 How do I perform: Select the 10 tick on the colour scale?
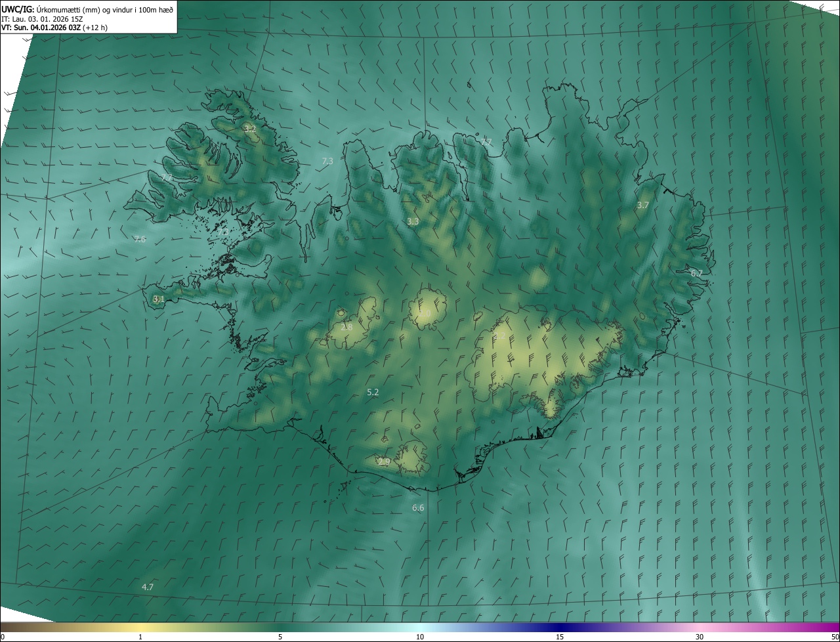[420, 637]
